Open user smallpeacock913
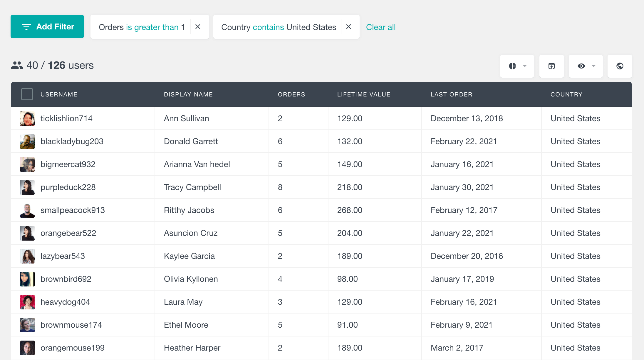This screenshot has width=644, height=360. 73,210
